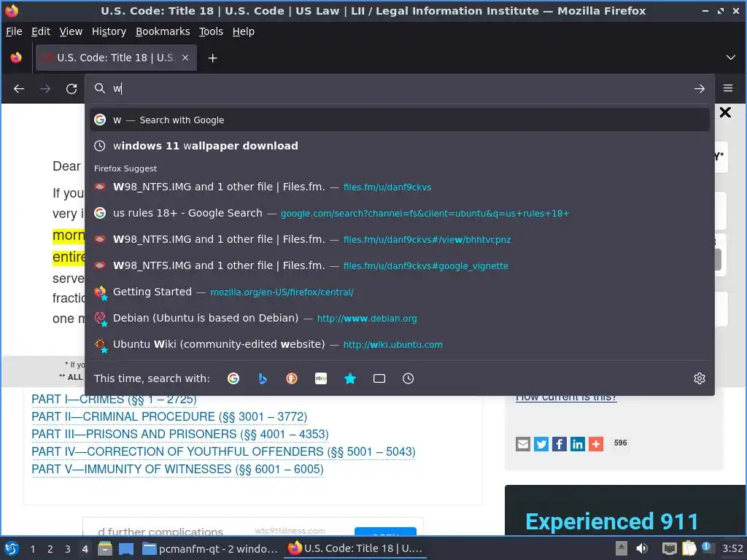Switch to workspace 1 in taskbar

pos(32,549)
